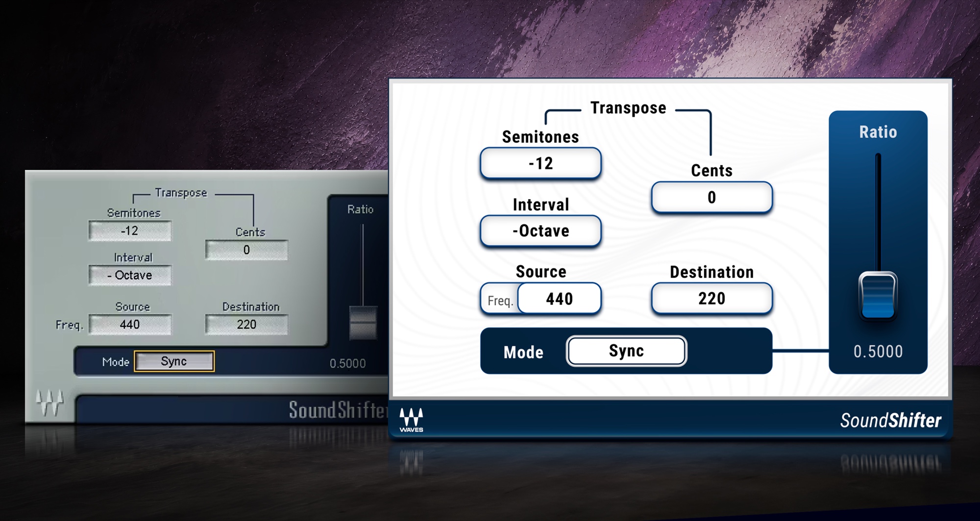The width and height of the screenshot is (980, 521).
Task: Grab the blue Ratio fader handle in the new plugin
Action: (x=878, y=296)
